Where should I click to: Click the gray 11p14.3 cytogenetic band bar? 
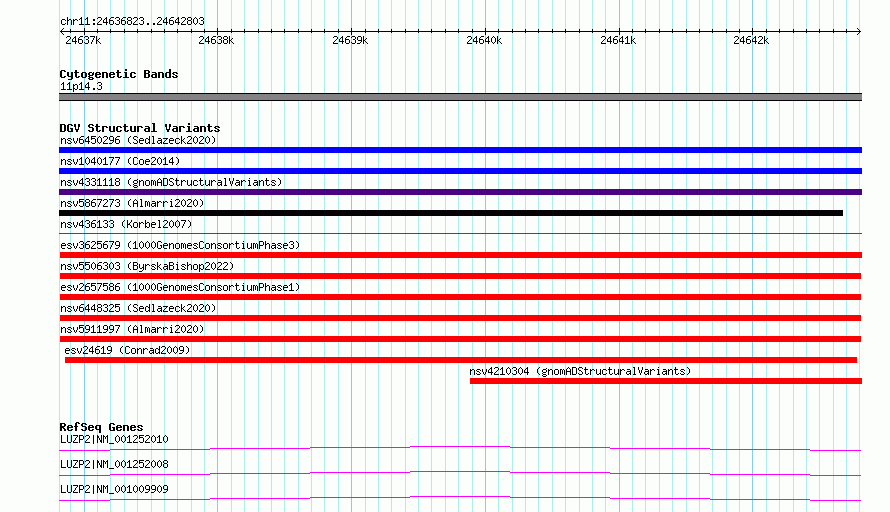click(460, 97)
